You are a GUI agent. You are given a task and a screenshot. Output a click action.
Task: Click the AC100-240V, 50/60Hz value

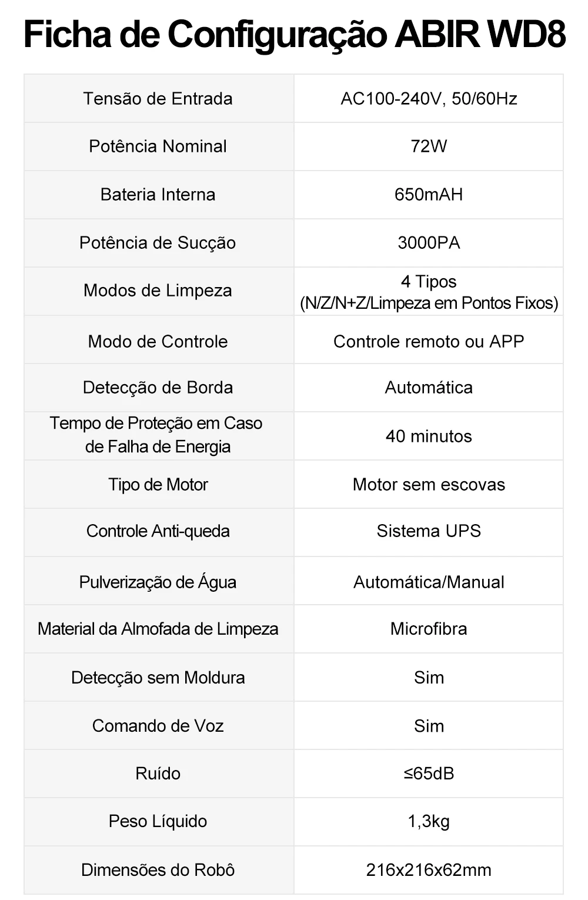tap(429, 98)
